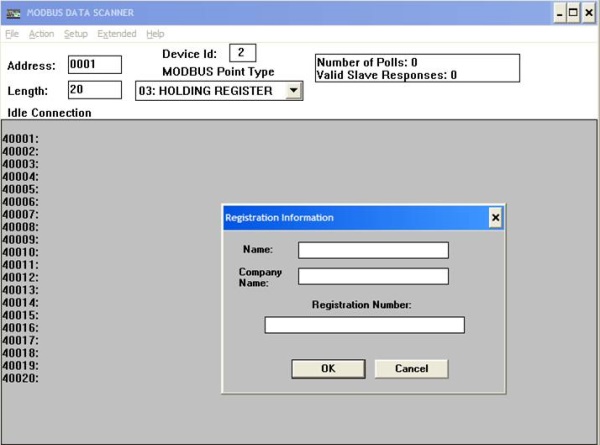Screen dimensions: 600x445
Task: Select register row 40006
Action: 21,202
